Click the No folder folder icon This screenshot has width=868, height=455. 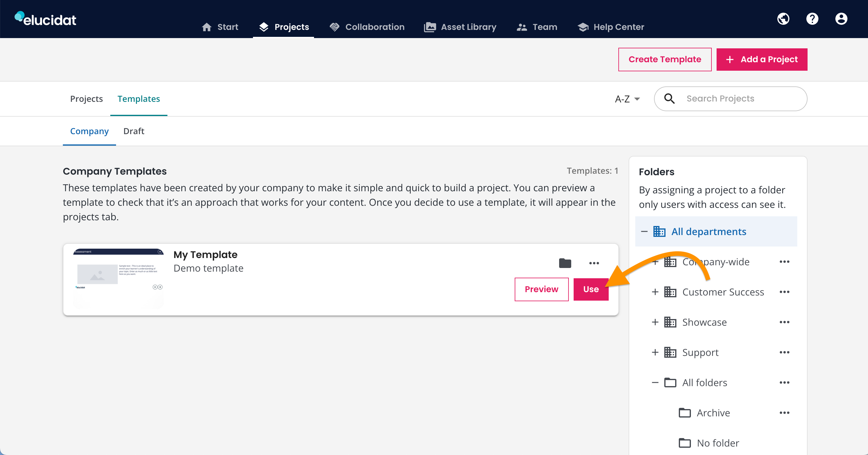pos(685,443)
